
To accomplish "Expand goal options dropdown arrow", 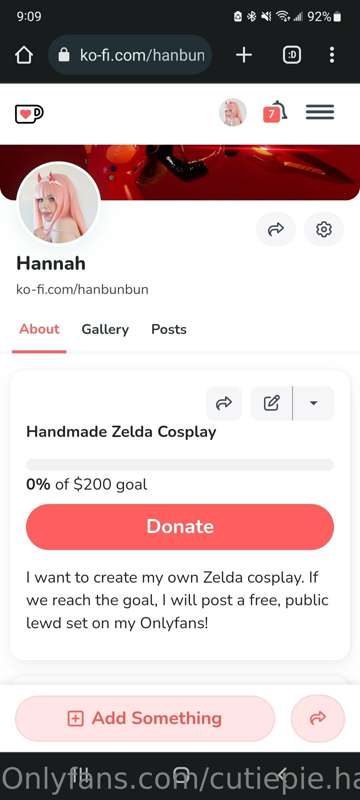I will pyautogui.click(x=314, y=404).
